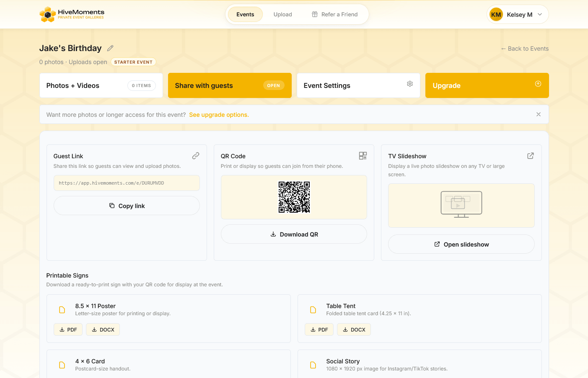Click the HiveMoments honeycomb logo
The height and width of the screenshot is (378, 588).
(x=47, y=15)
